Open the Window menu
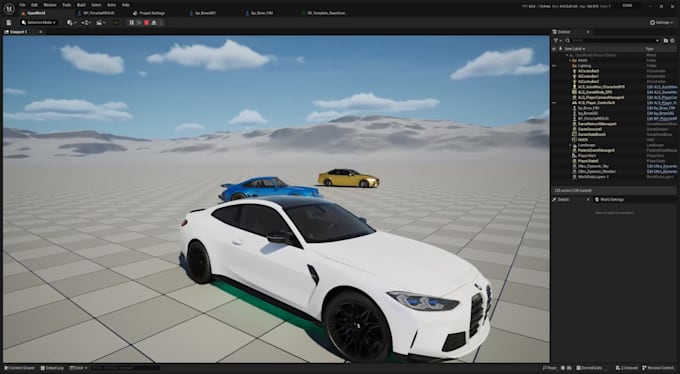 pyautogui.click(x=50, y=5)
